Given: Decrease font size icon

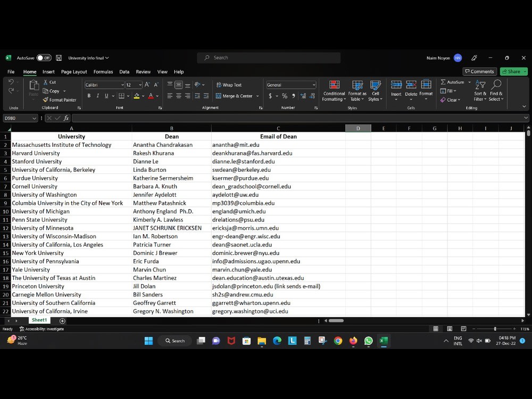Looking at the screenshot, I should point(156,85).
